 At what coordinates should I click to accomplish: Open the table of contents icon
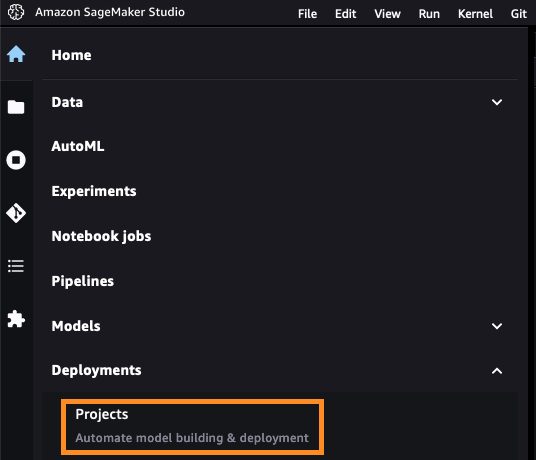pos(16,266)
